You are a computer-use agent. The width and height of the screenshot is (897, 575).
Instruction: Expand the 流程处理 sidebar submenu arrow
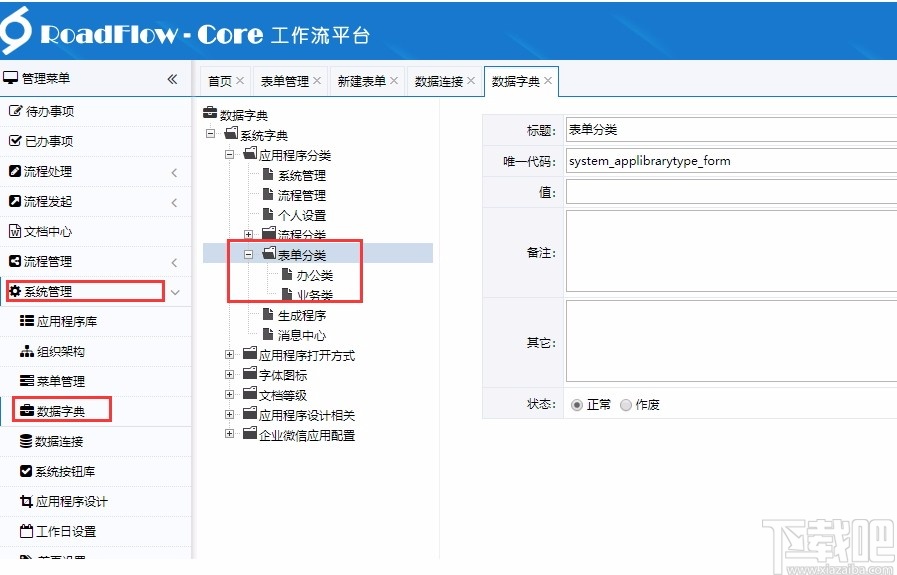coord(174,172)
